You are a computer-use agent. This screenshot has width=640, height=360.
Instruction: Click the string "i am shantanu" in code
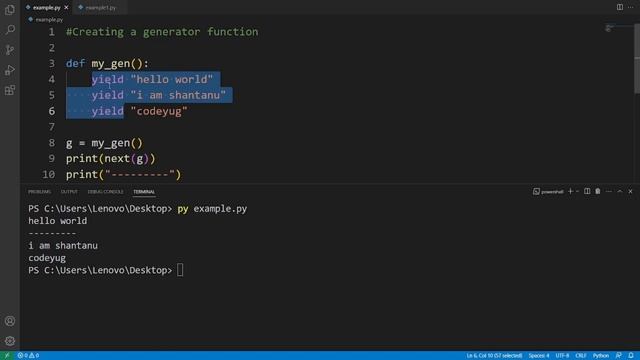pos(178,95)
